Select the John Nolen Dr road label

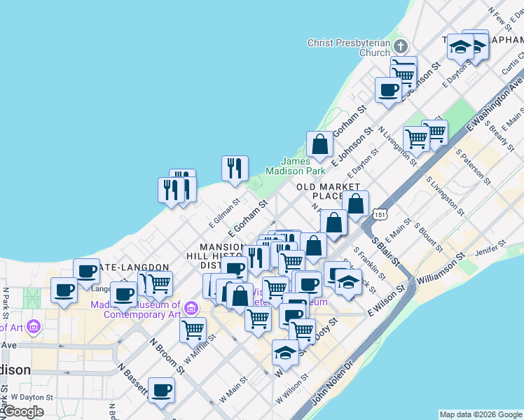pyautogui.click(x=332, y=384)
